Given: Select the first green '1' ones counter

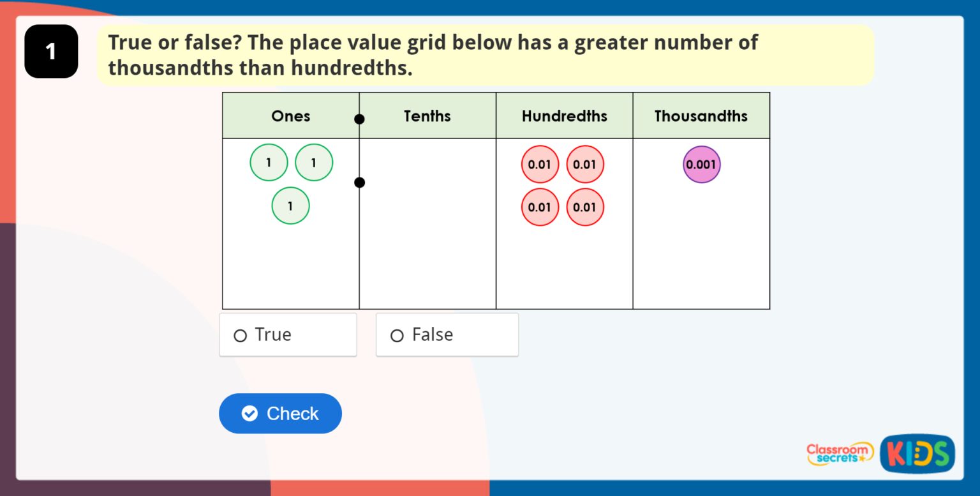Looking at the screenshot, I should pyautogui.click(x=269, y=162).
